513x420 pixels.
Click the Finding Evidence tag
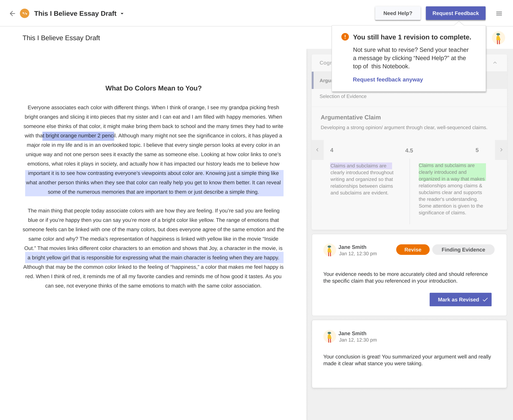(463, 250)
